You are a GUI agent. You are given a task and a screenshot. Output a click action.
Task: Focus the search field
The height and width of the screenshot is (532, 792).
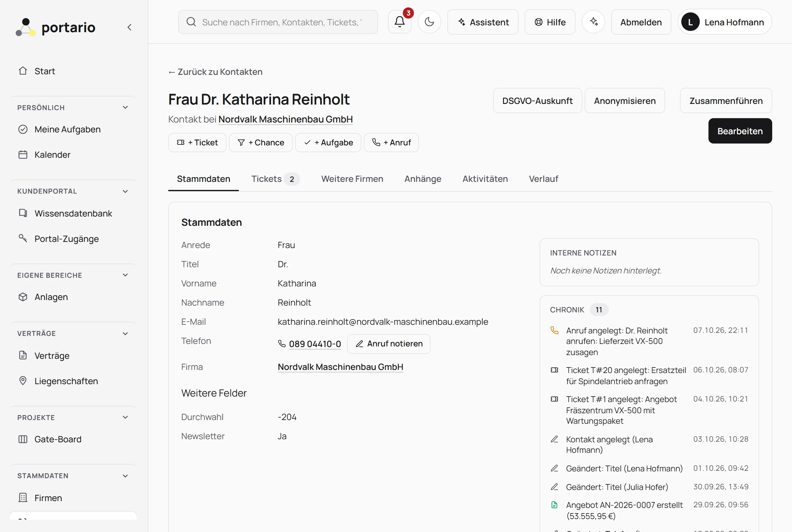278,22
